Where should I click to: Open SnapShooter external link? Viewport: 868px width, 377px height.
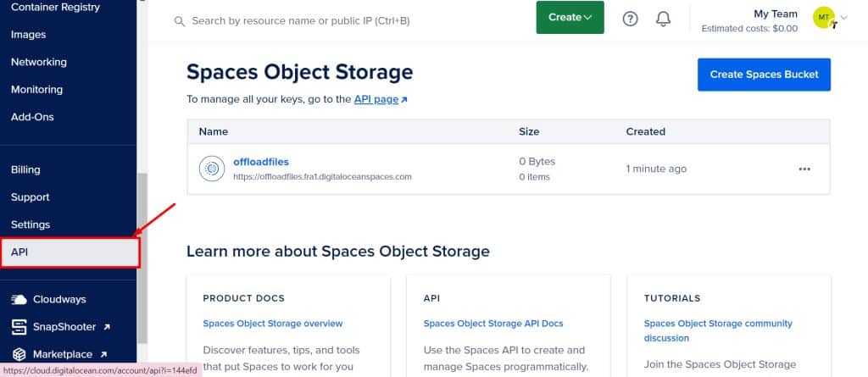(x=71, y=327)
